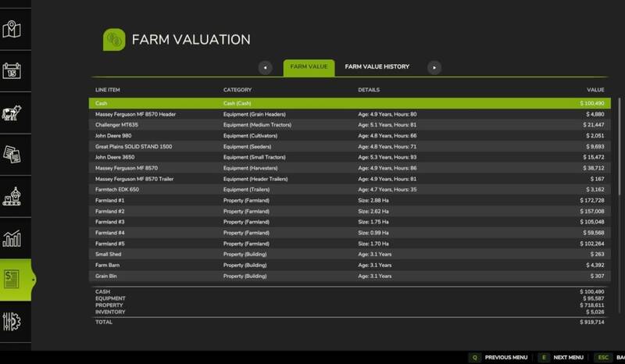Open the statistics bar chart sidebar icon
This screenshot has width=625, height=364.
[11, 237]
